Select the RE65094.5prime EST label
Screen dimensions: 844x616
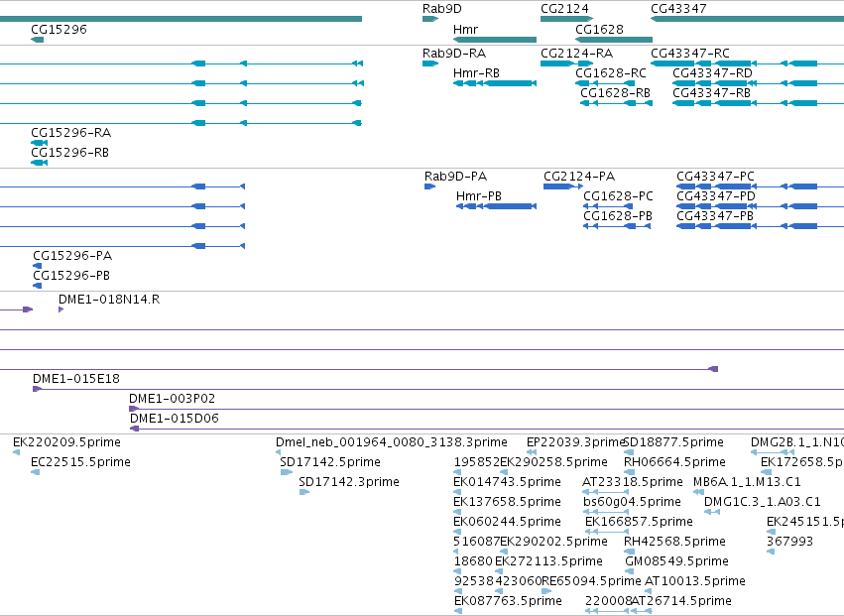(x=591, y=581)
